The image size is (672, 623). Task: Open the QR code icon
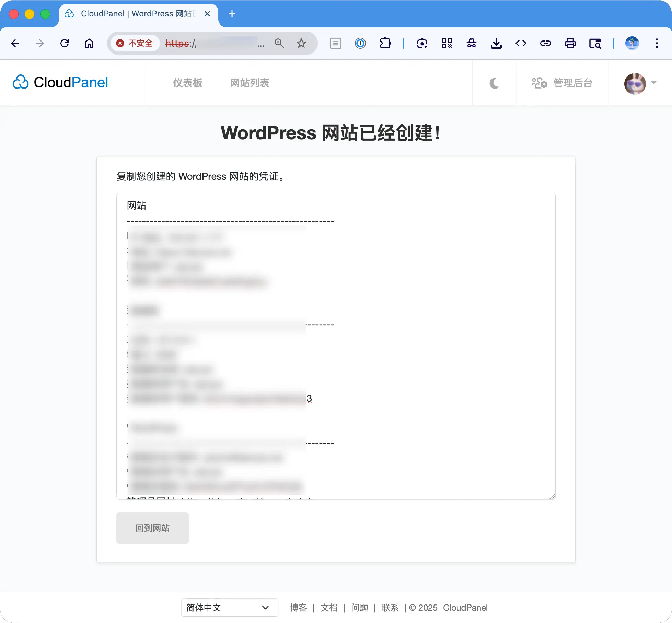coord(447,43)
